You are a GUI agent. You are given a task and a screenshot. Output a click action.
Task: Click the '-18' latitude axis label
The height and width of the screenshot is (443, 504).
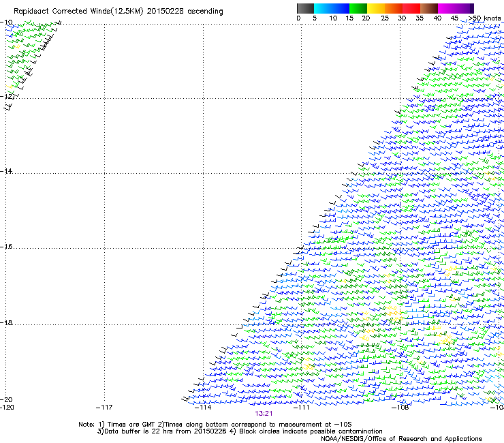[6, 322]
